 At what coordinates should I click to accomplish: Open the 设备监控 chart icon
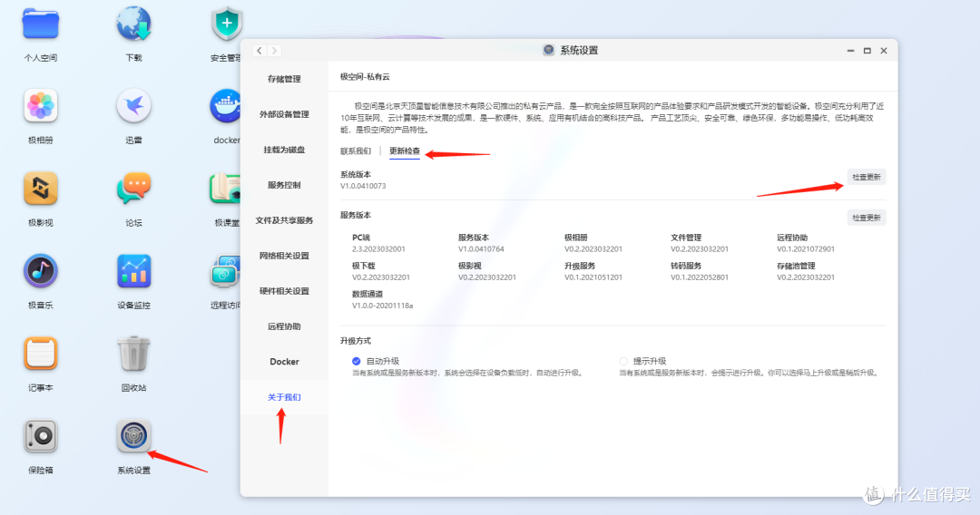tap(133, 271)
